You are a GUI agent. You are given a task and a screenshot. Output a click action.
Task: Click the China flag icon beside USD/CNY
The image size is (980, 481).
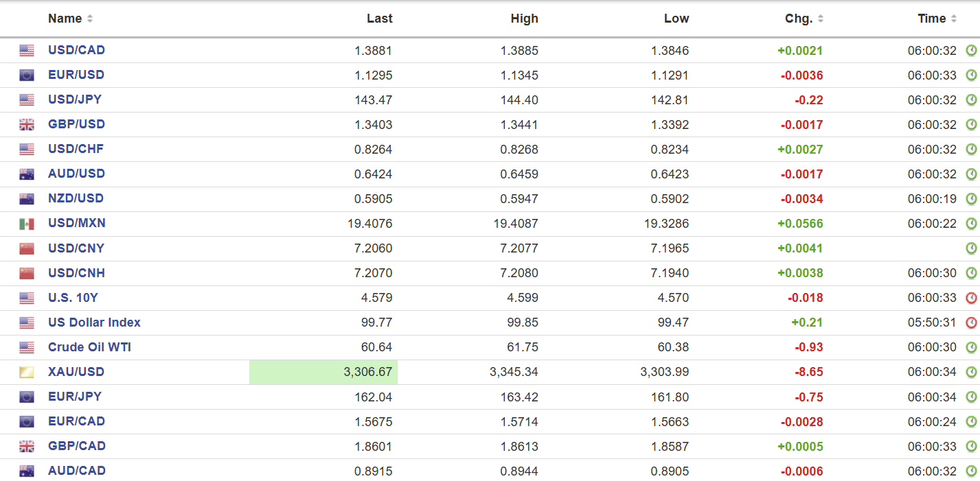click(27, 248)
